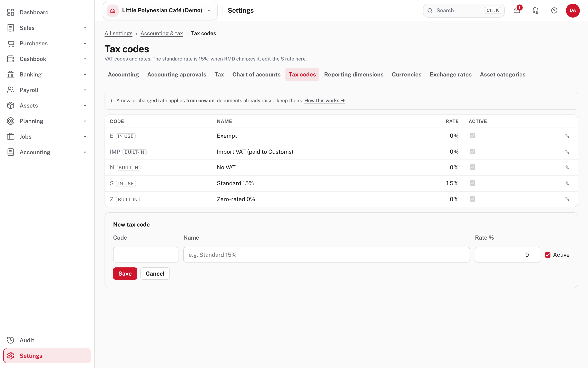Edit the Exempt tax code pencil
588x368 pixels.
tap(567, 136)
